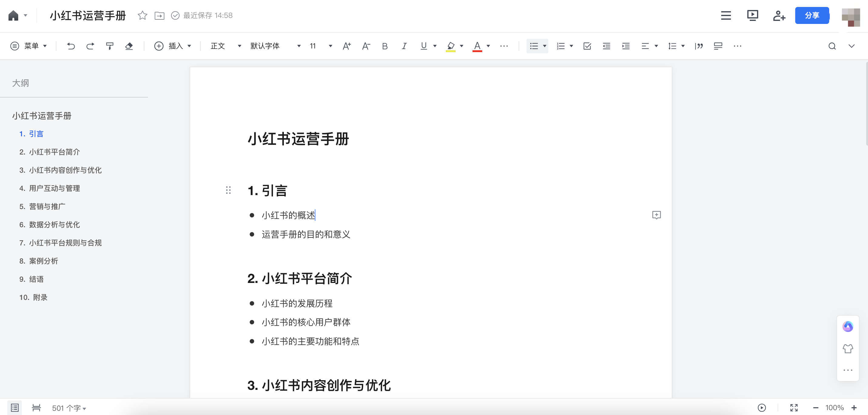Click the clear formatting eraser icon
The width and height of the screenshot is (868, 415).
[129, 46]
